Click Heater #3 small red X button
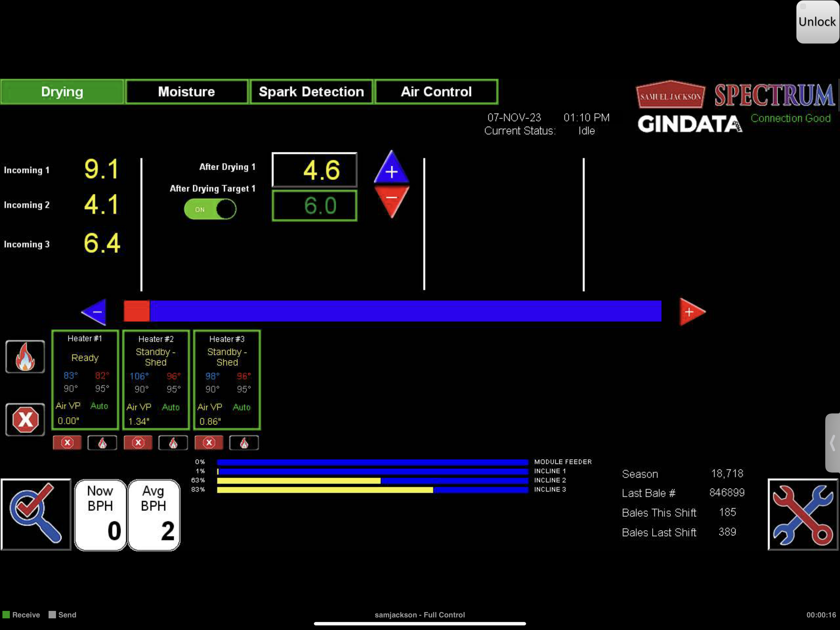The height and width of the screenshot is (630, 840). (x=209, y=443)
